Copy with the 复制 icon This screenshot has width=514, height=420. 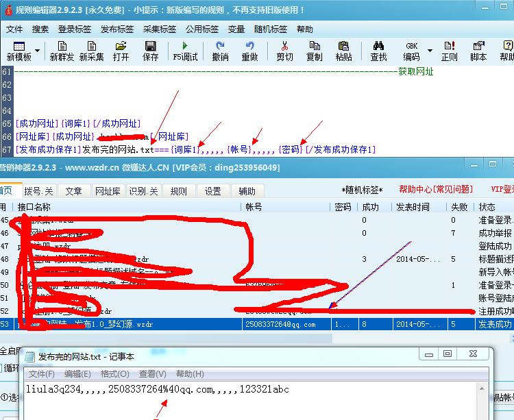coord(315,51)
